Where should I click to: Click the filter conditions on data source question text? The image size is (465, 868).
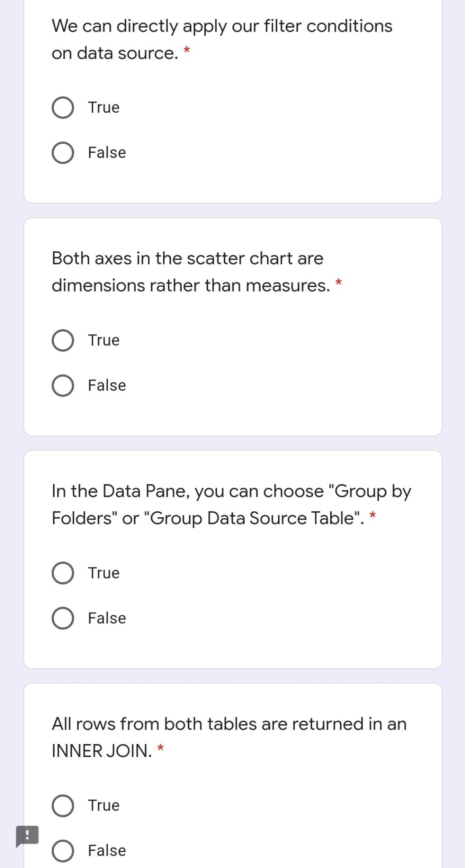pos(222,40)
